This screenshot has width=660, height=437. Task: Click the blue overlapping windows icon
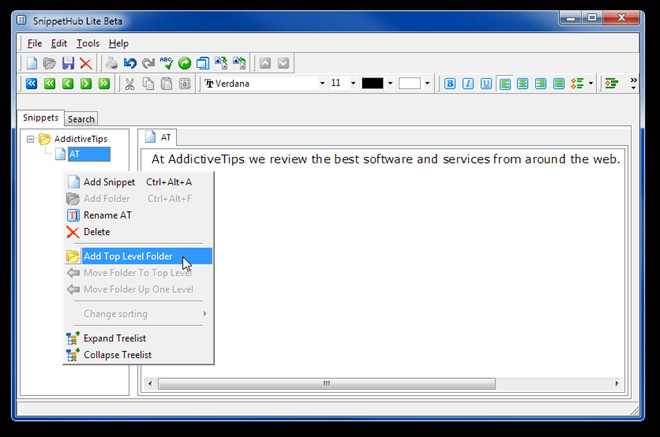pyautogui.click(x=202, y=63)
